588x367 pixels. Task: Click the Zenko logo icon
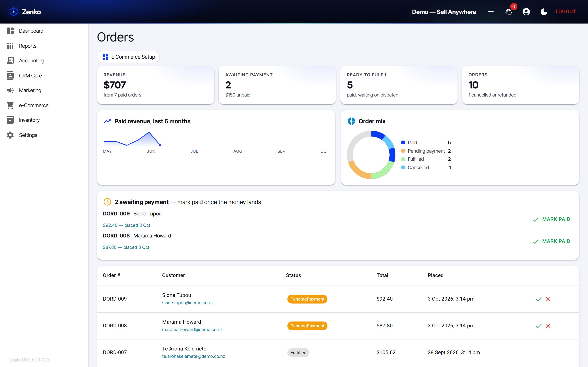(x=14, y=12)
